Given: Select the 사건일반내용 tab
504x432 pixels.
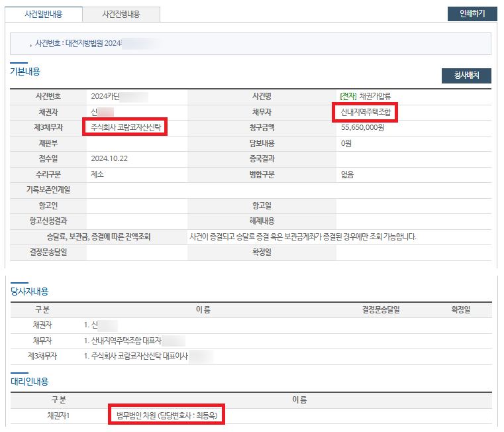Looking at the screenshot, I should point(44,14).
